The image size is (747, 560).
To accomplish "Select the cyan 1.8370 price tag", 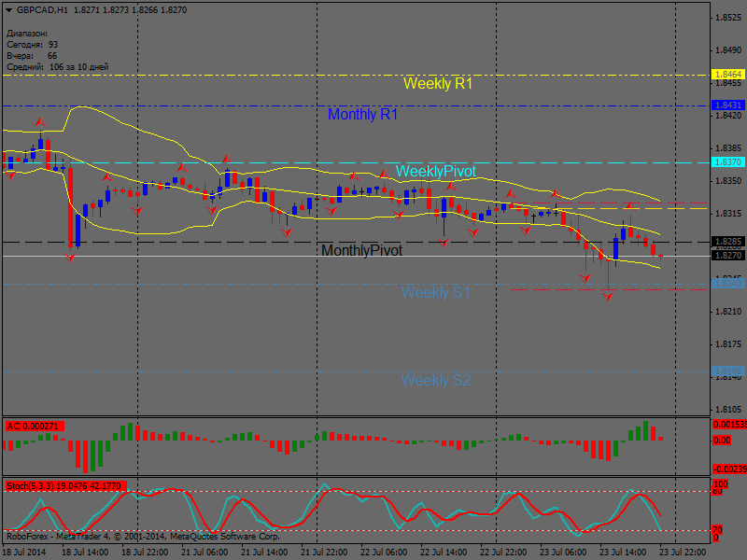I will tap(727, 162).
